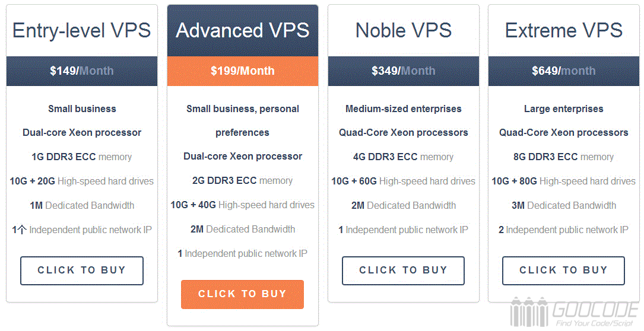Click the 10G + 40G hard drives text
The height and width of the screenshot is (331, 644).
click(x=243, y=205)
